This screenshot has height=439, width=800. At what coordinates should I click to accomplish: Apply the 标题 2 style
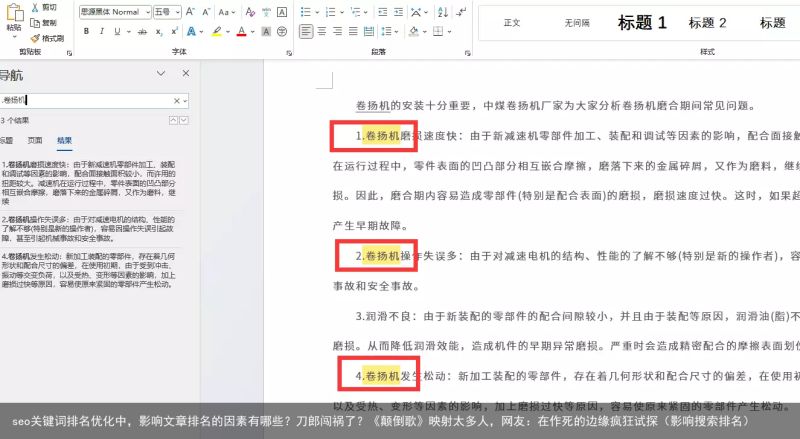707,23
